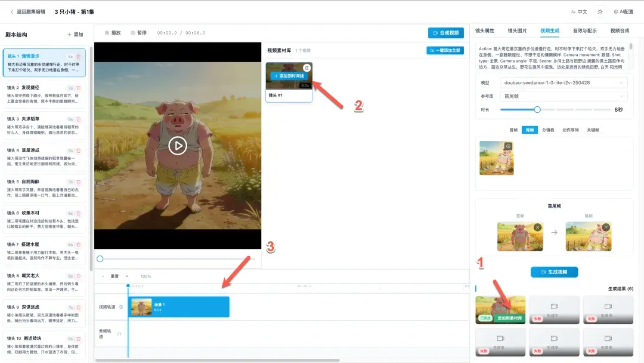This screenshot has width=644, height=363.
Task: Click the headphone icon on 音频轨道
Action: tap(119, 334)
